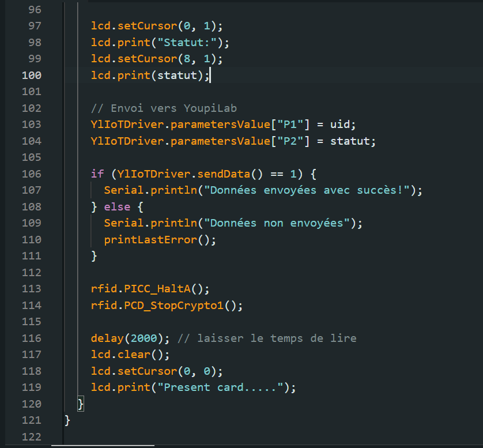This screenshot has height=448, width=483.
Task: Place cursor in lcd.print("Statut:") line
Action: [160, 43]
